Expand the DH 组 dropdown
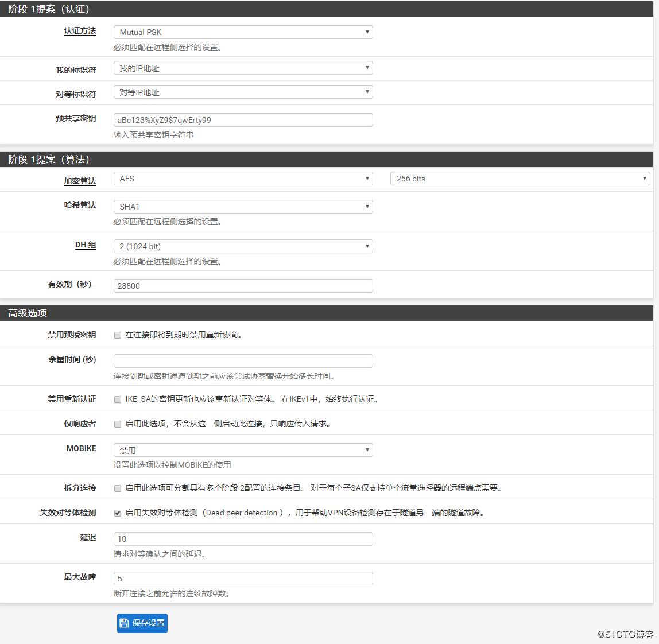Image resolution: width=659 pixels, height=644 pixels. pos(243,246)
